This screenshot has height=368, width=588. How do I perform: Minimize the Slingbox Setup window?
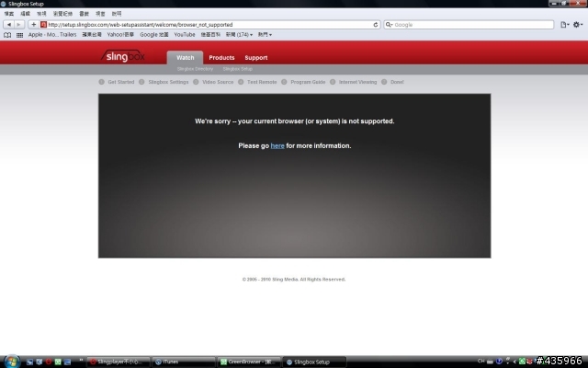(x=554, y=4)
